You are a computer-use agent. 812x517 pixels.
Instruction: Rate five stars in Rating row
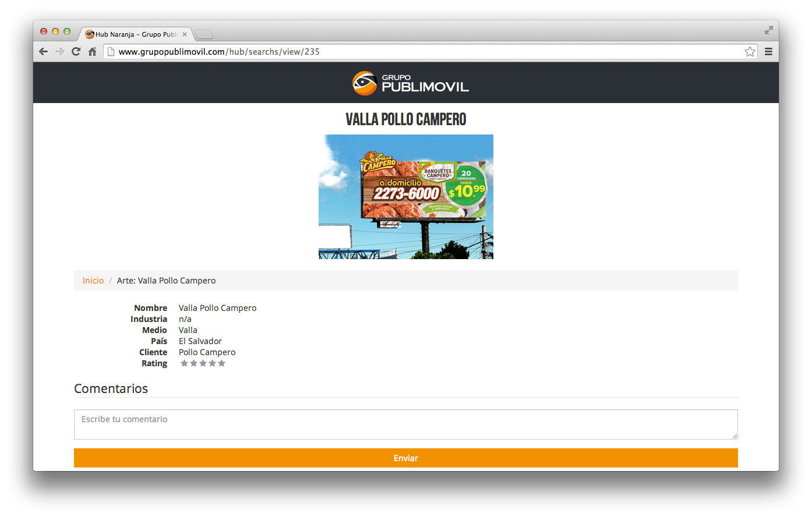point(221,363)
